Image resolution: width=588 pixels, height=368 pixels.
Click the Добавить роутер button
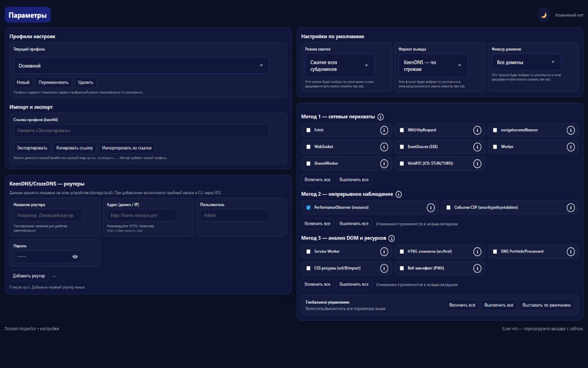[x=28, y=276]
